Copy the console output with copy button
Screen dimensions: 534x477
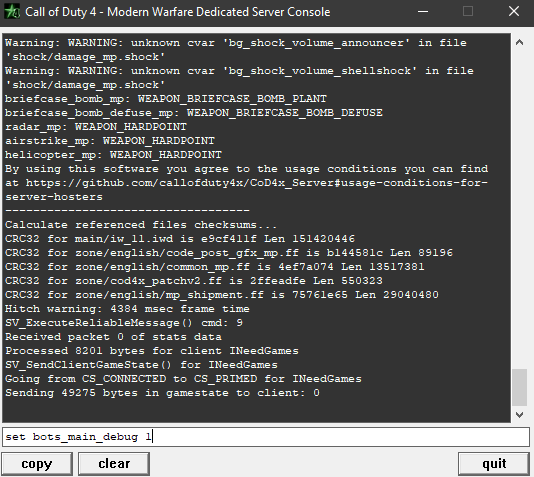(37, 464)
